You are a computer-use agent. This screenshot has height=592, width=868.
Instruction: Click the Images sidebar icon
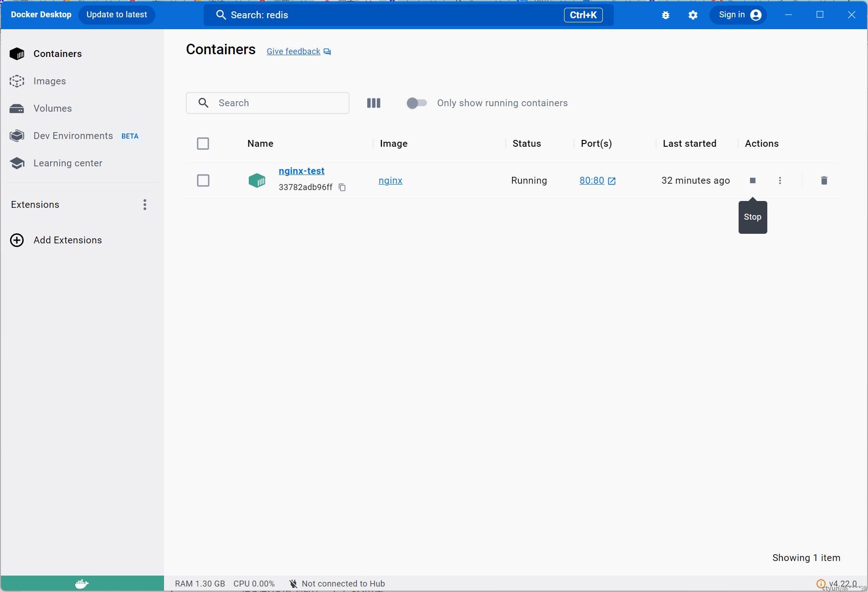point(17,81)
